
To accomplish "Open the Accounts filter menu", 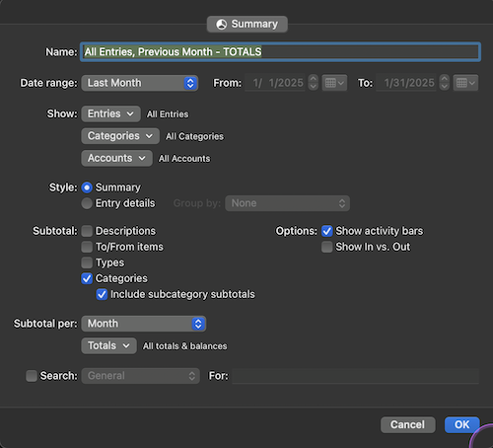I will [116, 158].
